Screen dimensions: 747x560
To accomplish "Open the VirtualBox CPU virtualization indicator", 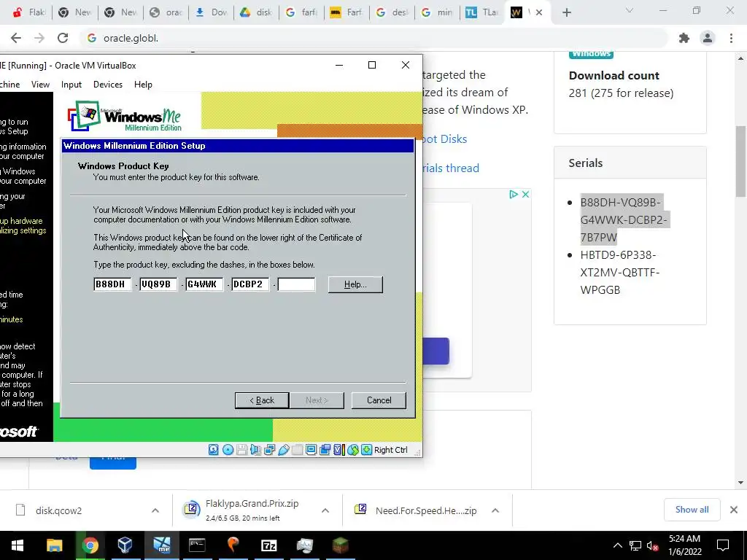I will 339,449.
